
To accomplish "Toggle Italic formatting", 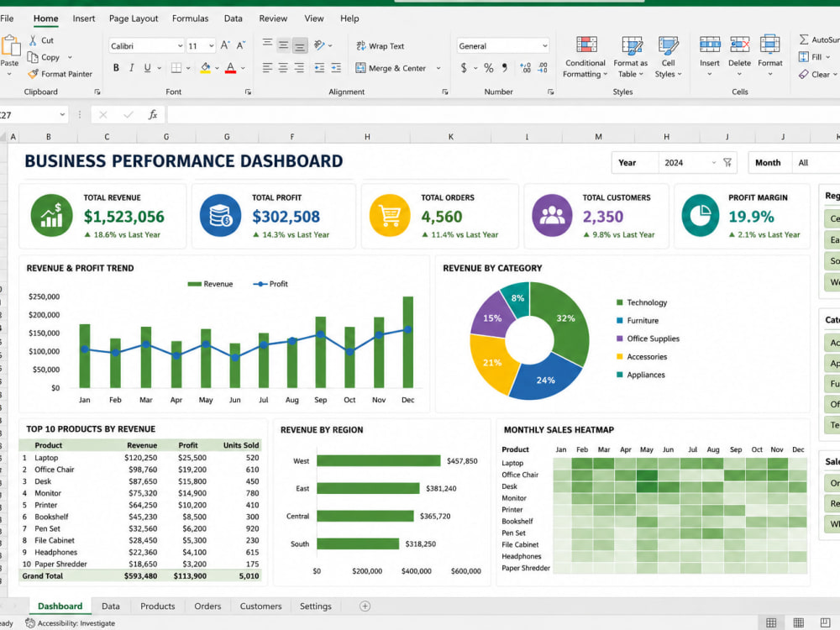I will tap(131, 68).
